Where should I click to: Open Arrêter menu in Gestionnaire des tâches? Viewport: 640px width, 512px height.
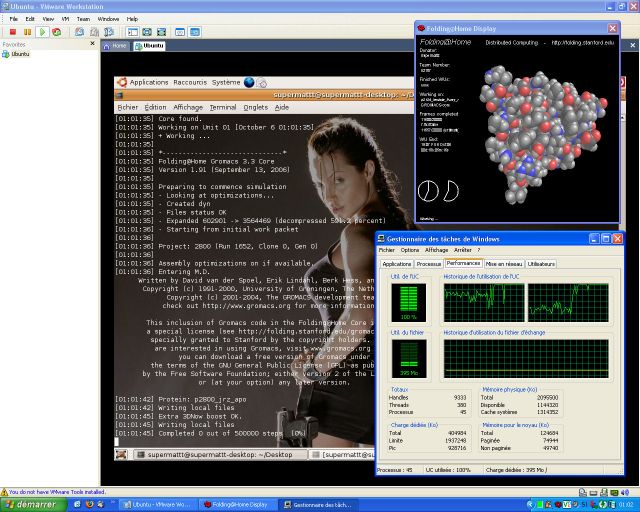[x=462, y=250]
